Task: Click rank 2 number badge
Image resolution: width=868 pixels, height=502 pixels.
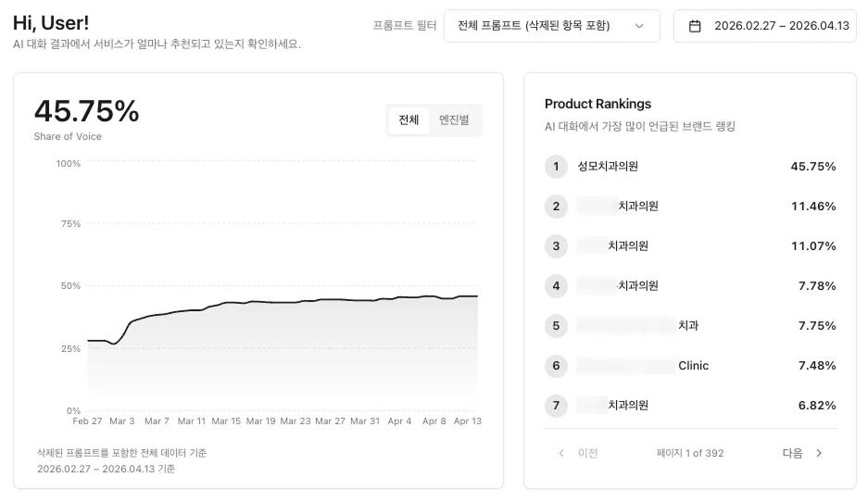Action: 556,207
